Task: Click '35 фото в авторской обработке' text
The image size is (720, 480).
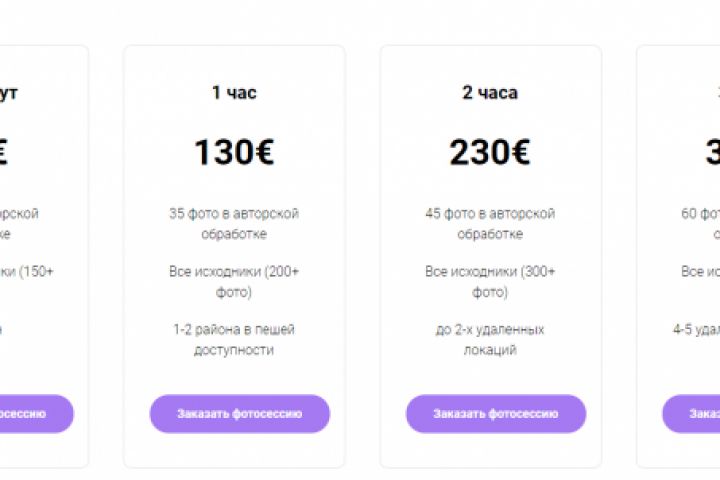Action: pyautogui.click(x=234, y=223)
